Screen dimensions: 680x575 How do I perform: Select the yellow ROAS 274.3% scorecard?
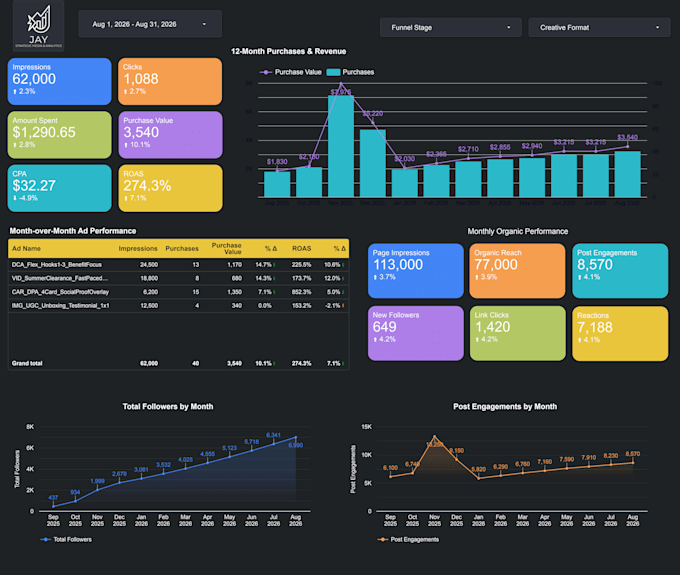170,188
